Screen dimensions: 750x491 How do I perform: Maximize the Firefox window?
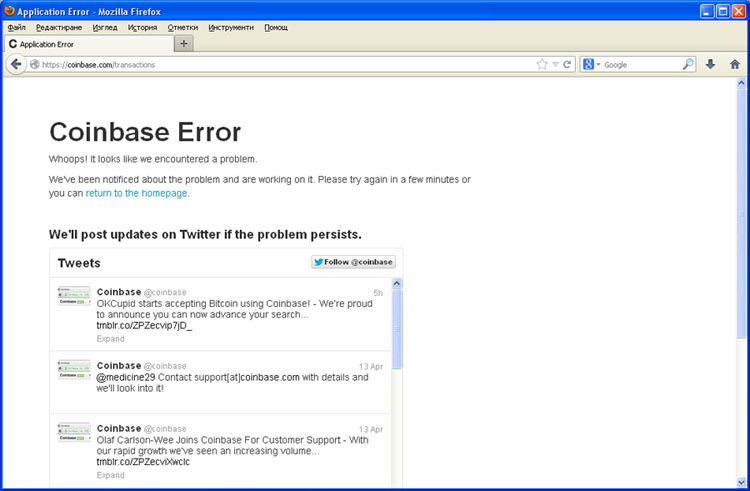723,11
